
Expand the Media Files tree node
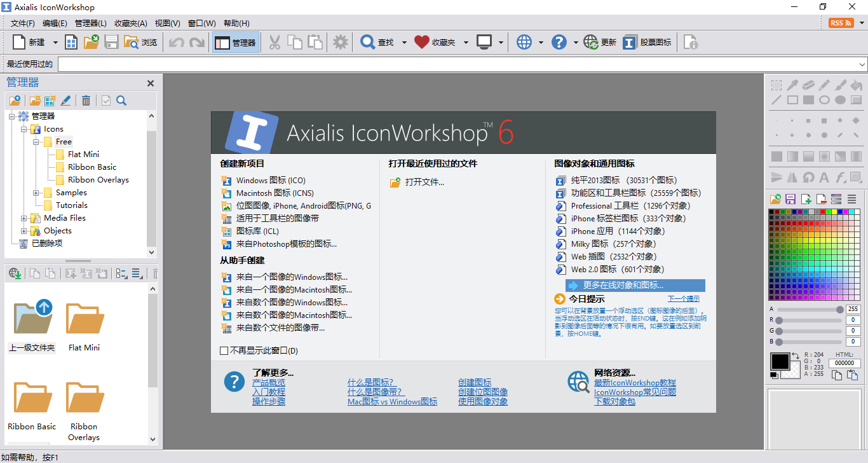pos(24,218)
